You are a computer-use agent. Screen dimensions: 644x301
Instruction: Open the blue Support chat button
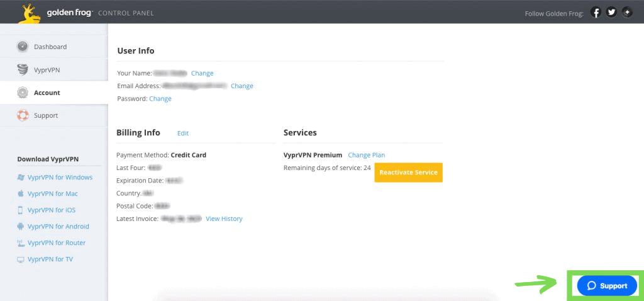607,286
